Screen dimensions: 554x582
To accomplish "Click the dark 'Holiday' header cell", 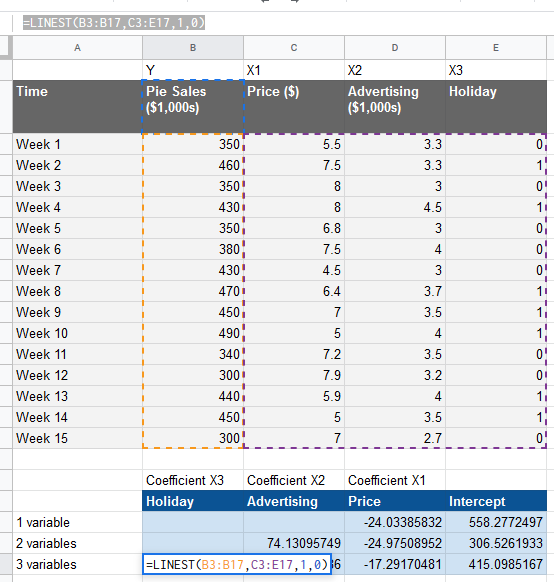I will coord(496,107).
